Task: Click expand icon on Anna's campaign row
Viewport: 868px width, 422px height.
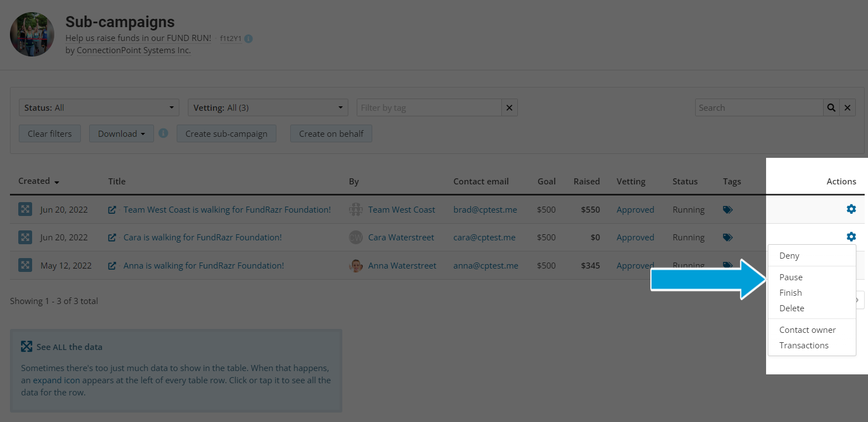Action: coord(25,265)
